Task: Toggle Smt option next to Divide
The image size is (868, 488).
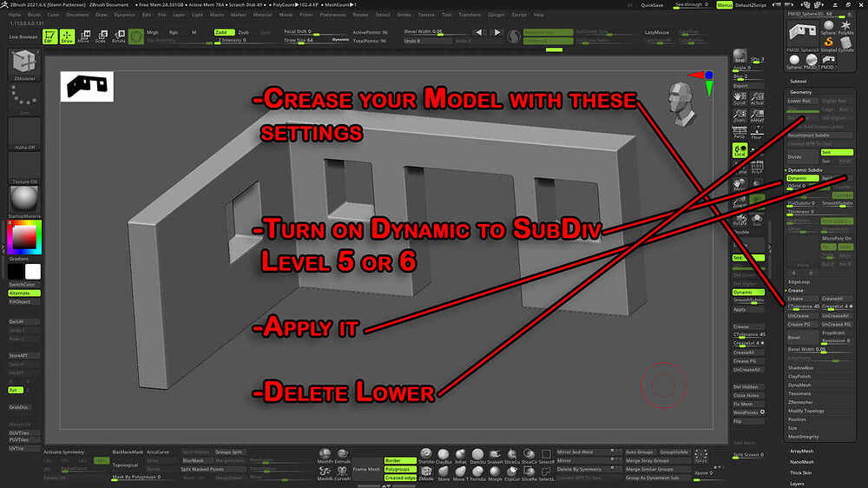Action: click(837, 152)
